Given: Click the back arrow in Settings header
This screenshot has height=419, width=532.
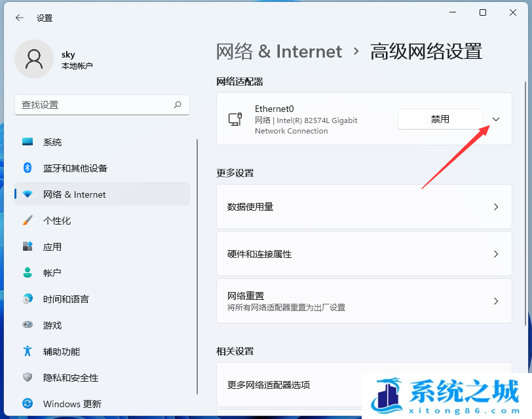Looking at the screenshot, I should (x=19, y=18).
